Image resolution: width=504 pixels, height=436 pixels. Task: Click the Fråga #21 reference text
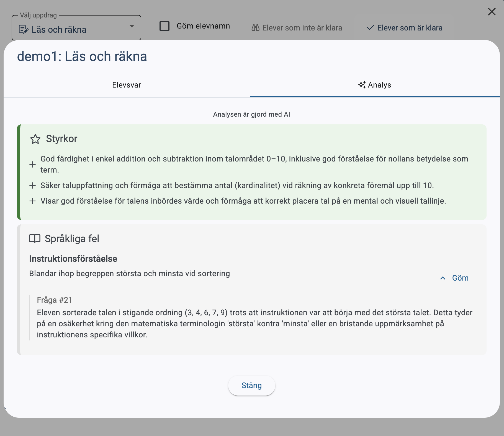click(55, 300)
